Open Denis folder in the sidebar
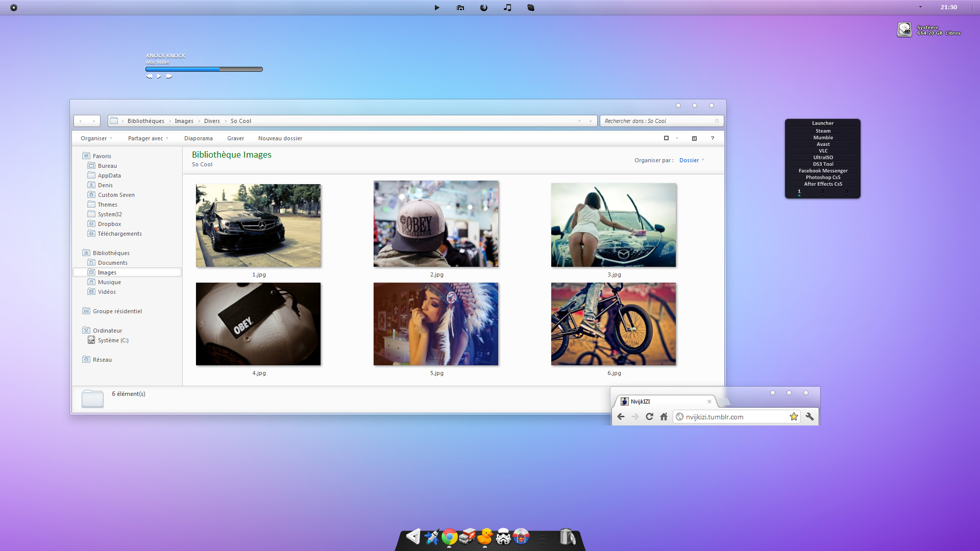The image size is (980, 551). pyautogui.click(x=105, y=185)
